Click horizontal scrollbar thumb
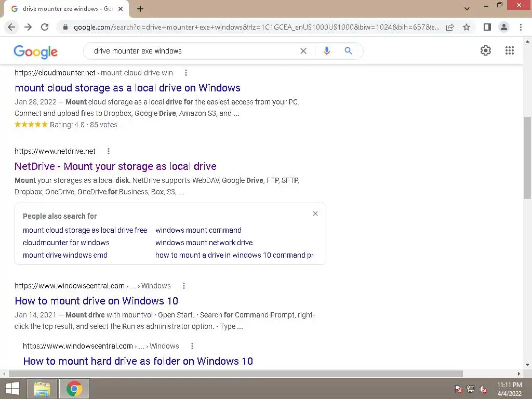 click(236, 374)
